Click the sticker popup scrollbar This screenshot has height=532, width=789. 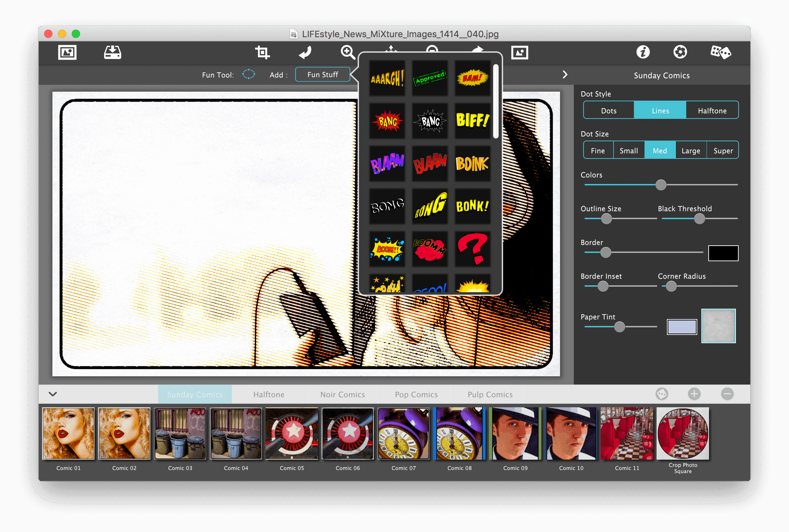496,101
